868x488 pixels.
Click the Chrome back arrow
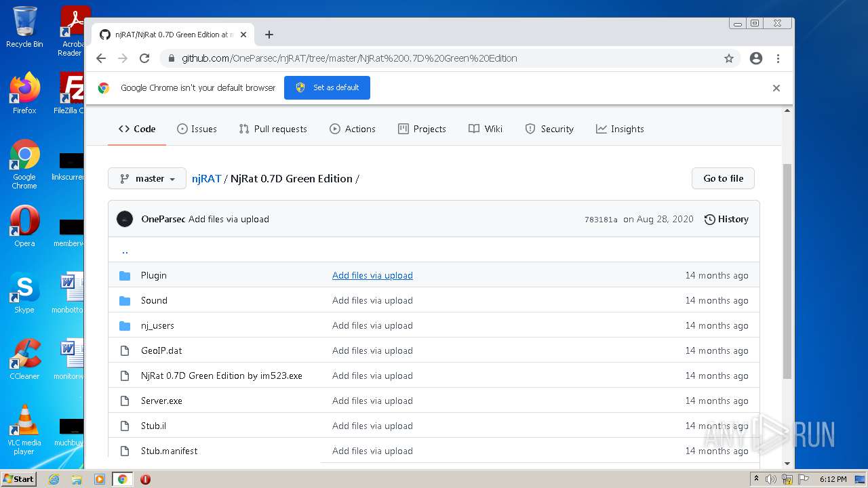(x=101, y=58)
